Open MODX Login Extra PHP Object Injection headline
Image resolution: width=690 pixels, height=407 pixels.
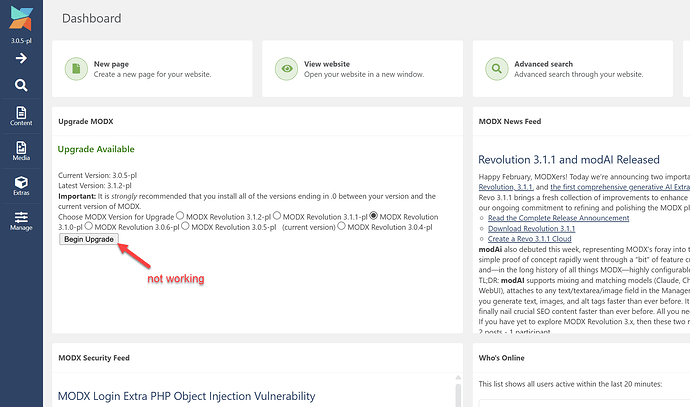point(187,396)
